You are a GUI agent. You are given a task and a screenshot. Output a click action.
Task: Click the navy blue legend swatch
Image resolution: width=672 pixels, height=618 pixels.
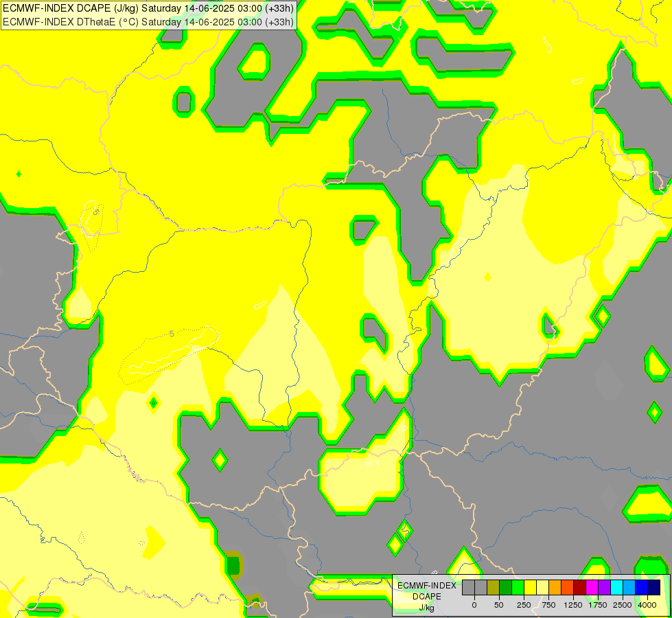[x=653, y=587]
